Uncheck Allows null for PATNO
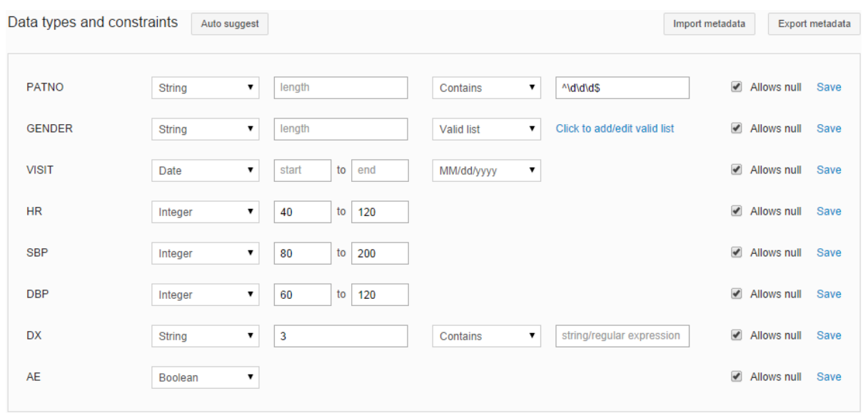 pyautogui.click(x=737, y=87)
